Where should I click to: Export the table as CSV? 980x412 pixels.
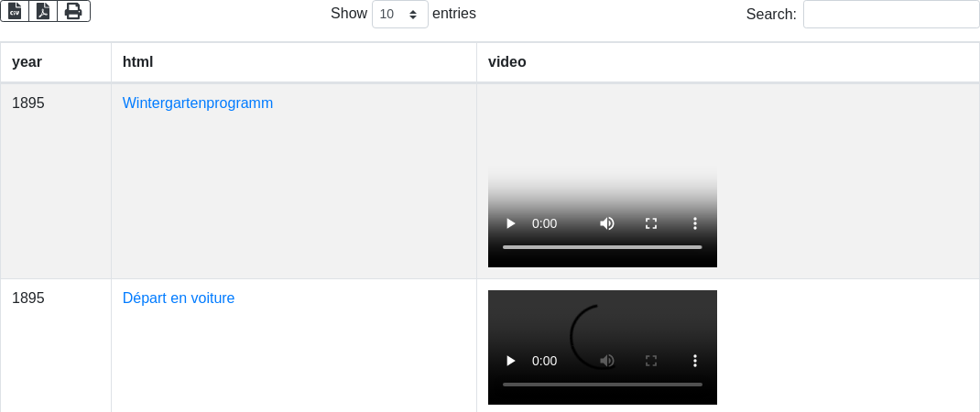click(x=15, y=11)
